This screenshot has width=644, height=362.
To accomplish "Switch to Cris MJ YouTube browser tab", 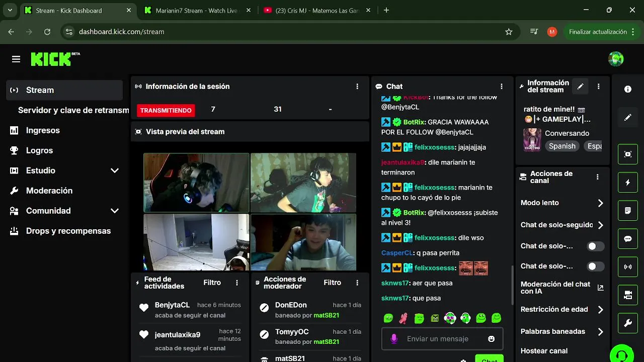I will click(x=317, y=10).
